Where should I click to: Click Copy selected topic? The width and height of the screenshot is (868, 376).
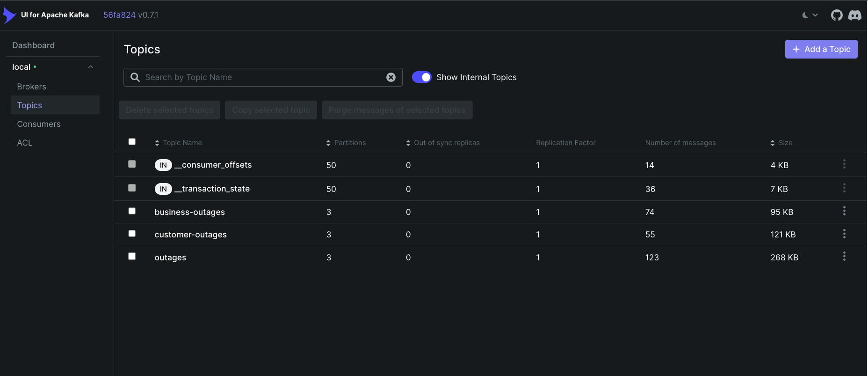pyautogui.click(x=271, y=110)
